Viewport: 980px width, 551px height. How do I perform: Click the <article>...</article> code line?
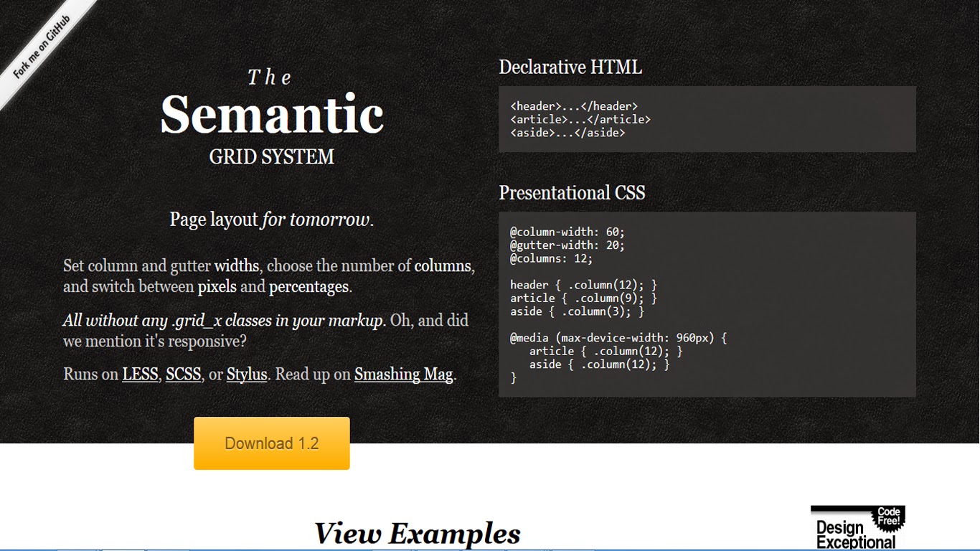point(580,119)
